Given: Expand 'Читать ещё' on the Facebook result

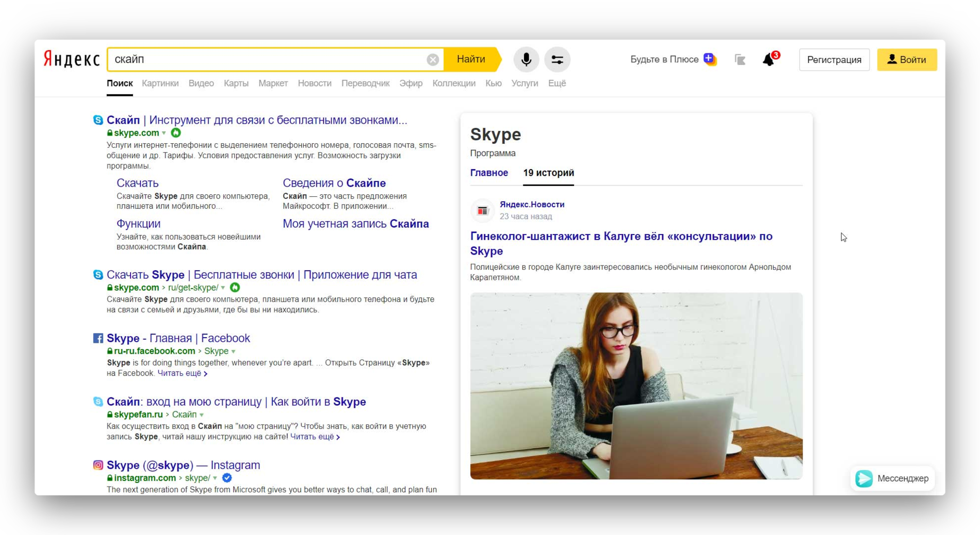Looking at the screenshot, I should (x=183, y=373).
